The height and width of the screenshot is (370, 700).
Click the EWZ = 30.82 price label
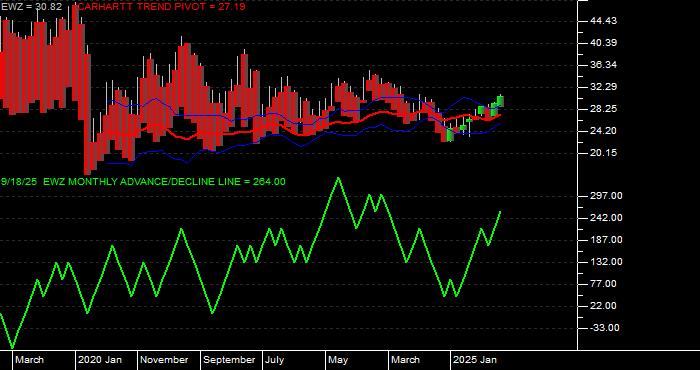[x=31, y=7]
